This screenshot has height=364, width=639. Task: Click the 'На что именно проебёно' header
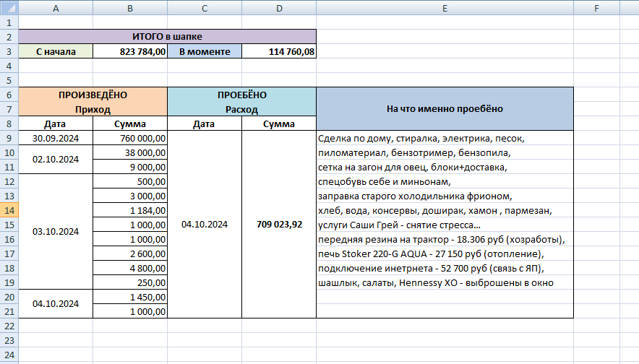pyautogui.click(x=445, y=109)
